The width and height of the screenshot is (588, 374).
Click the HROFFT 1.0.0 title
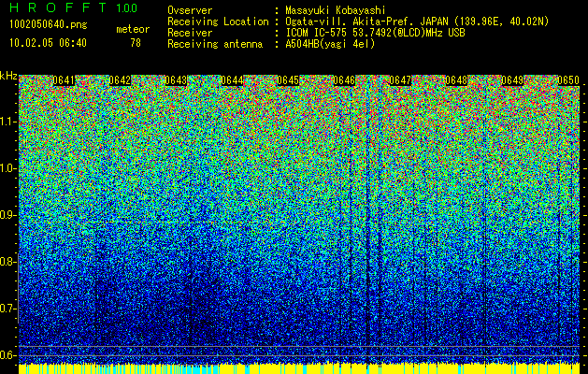tap(73, 7)
